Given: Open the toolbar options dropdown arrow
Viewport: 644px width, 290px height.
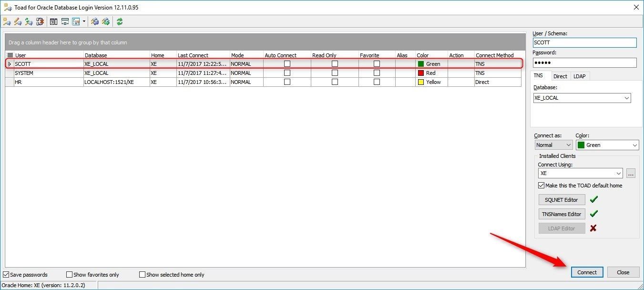Looking at the screenshot, I should [x=84, y=21].
